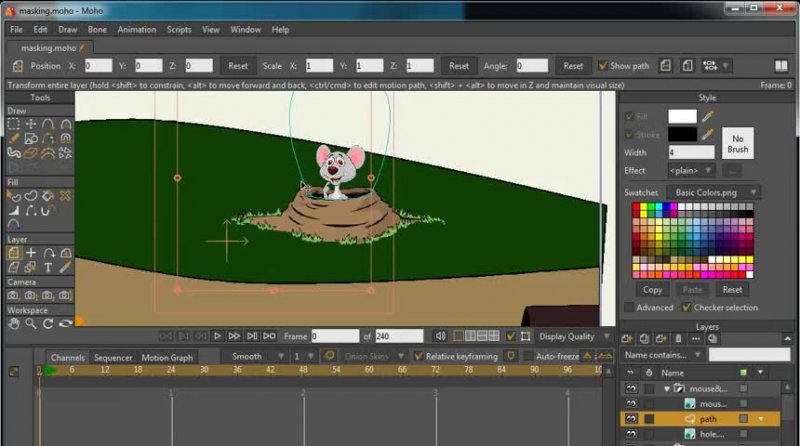Click the Hand pan workspace tool
Viewport: 800px width, 446px height.
(14, 323)
